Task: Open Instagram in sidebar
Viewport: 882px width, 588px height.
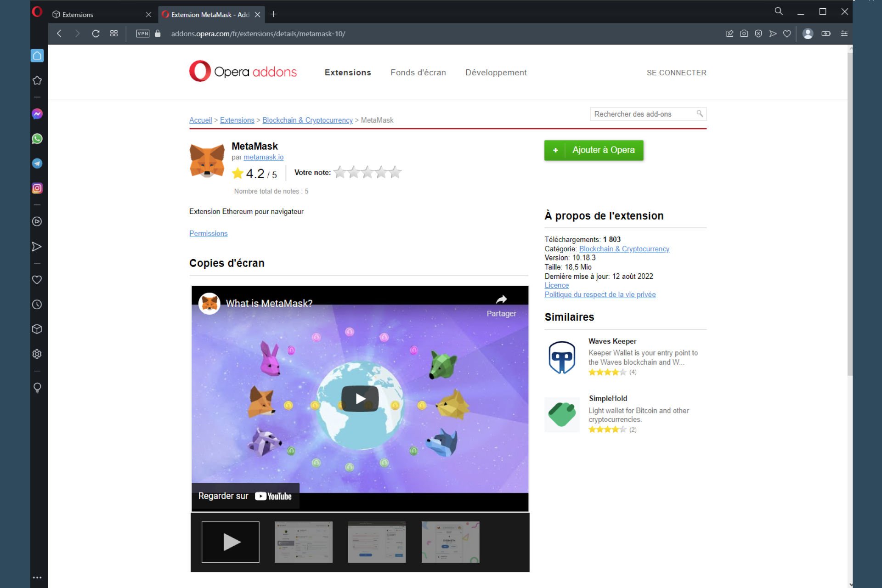Action: [x=37, y=188]
